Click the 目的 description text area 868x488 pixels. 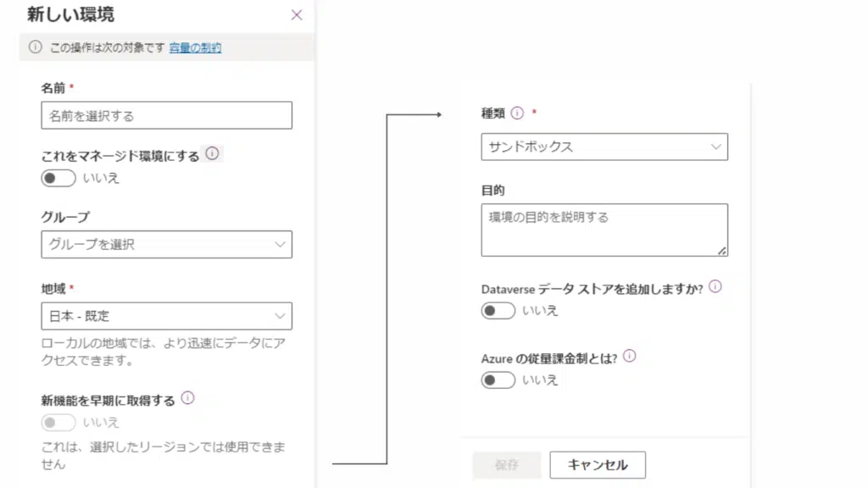pyautogui.click(x=604, y=229)
